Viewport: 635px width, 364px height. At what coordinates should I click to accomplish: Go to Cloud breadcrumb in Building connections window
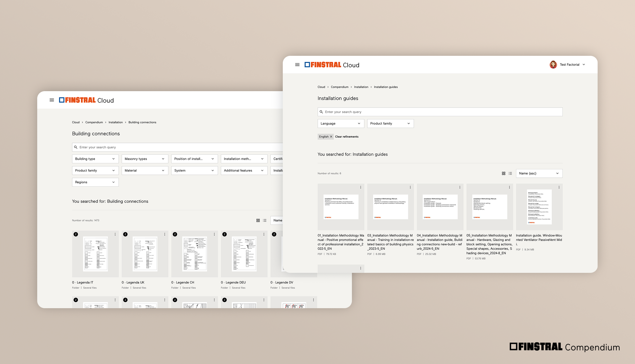point(76,122)
